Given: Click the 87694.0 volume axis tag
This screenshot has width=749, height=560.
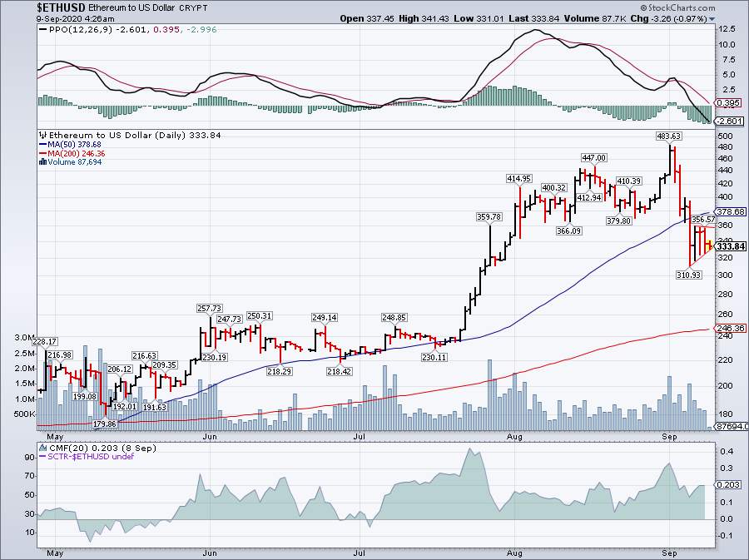Looking at the screenshot, I should pyautogui.click(x=731, y=426).
